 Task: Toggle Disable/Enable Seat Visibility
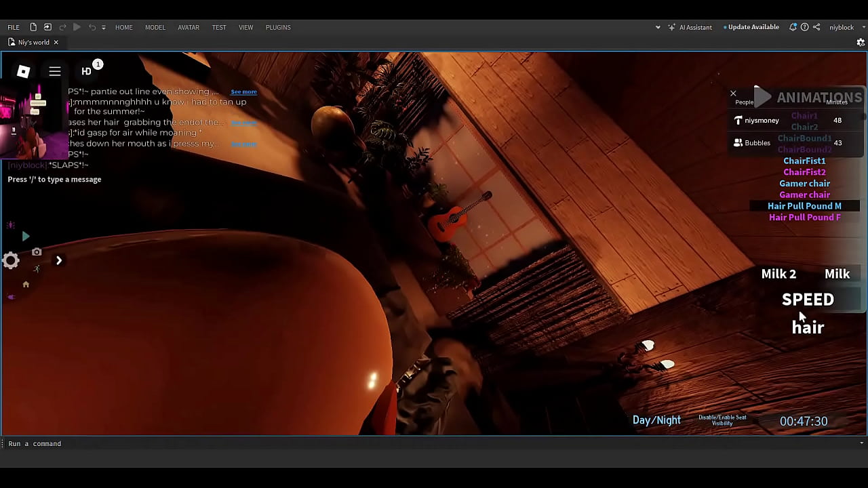tap(722, 420)
